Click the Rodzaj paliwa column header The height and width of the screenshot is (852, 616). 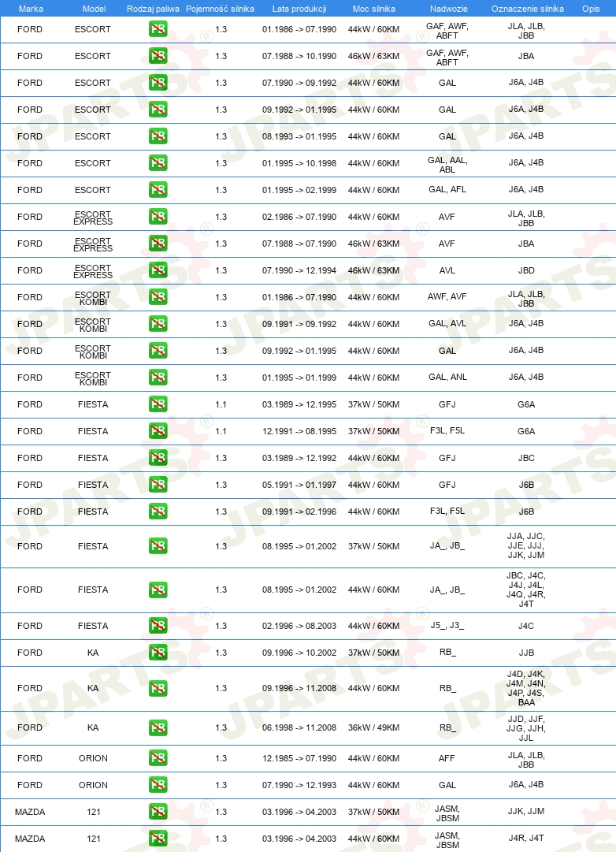[153, 9]
